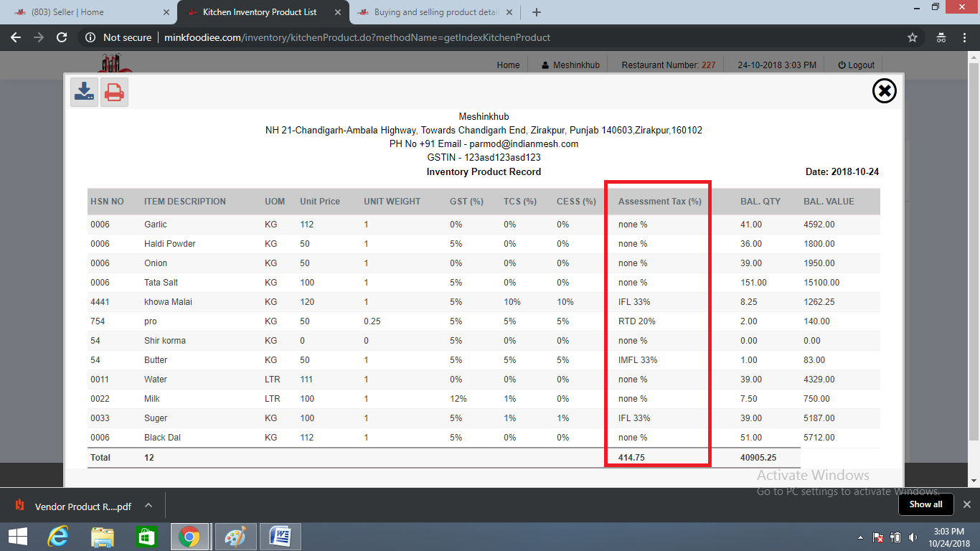980x551 pixels.
Task: Open Chrome incognito profile icon
Action: pos(941,37)
